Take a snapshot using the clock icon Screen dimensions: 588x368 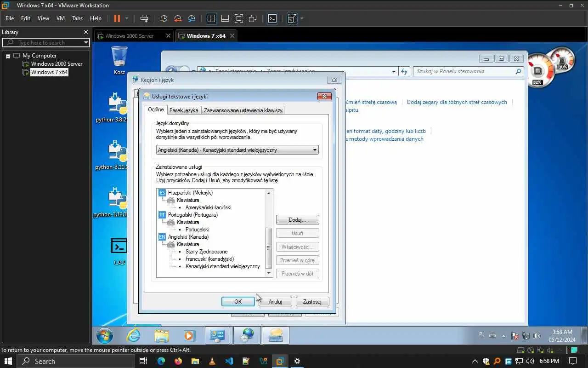[x=164, y=18]
